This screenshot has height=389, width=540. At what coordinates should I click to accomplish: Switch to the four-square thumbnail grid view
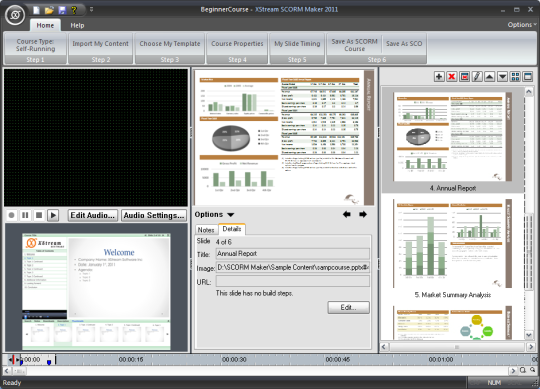pos(515,76)
